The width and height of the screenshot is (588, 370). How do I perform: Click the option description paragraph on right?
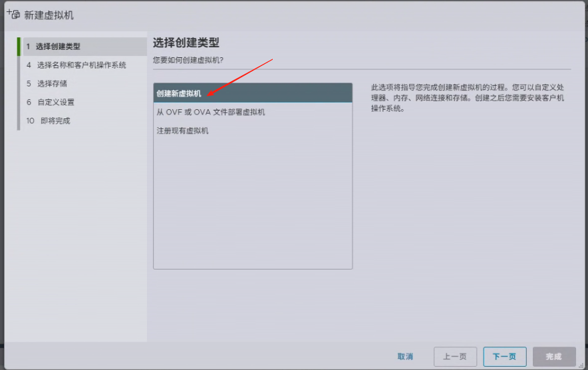click(x=468, y=98)
